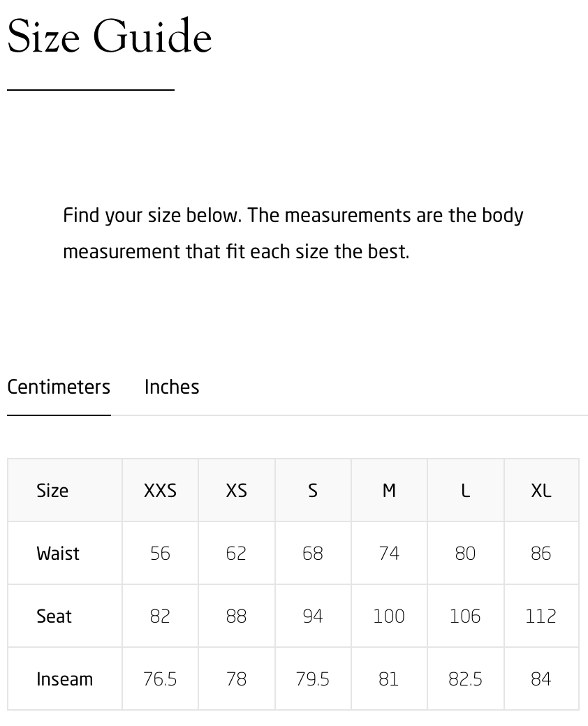
Task: Select the inseam value 82.5 cell
Action: [x=465, y=679]
